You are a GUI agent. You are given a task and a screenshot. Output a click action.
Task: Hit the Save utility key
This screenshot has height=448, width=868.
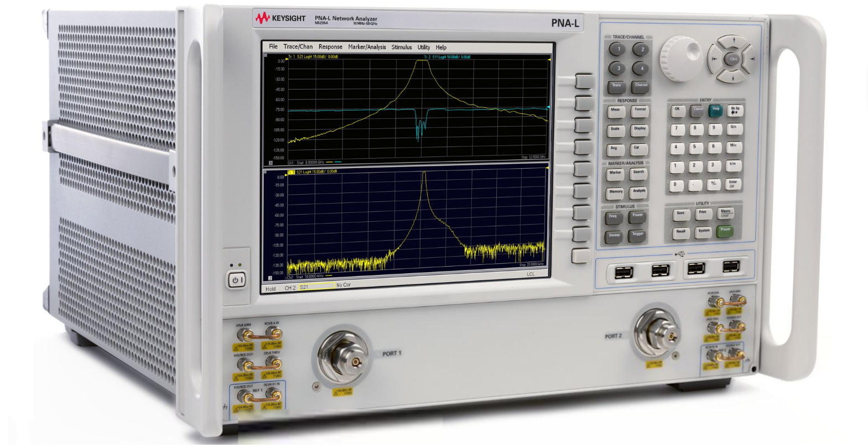point(680,214)
